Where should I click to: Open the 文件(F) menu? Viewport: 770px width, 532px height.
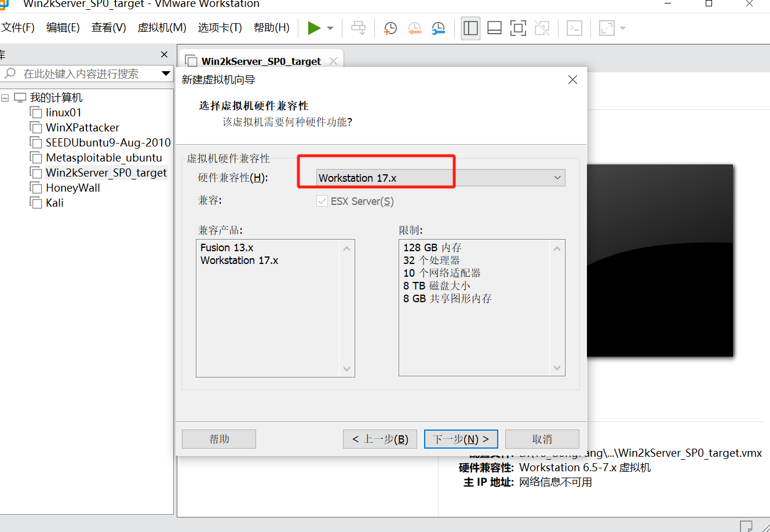tap(18, 28)
